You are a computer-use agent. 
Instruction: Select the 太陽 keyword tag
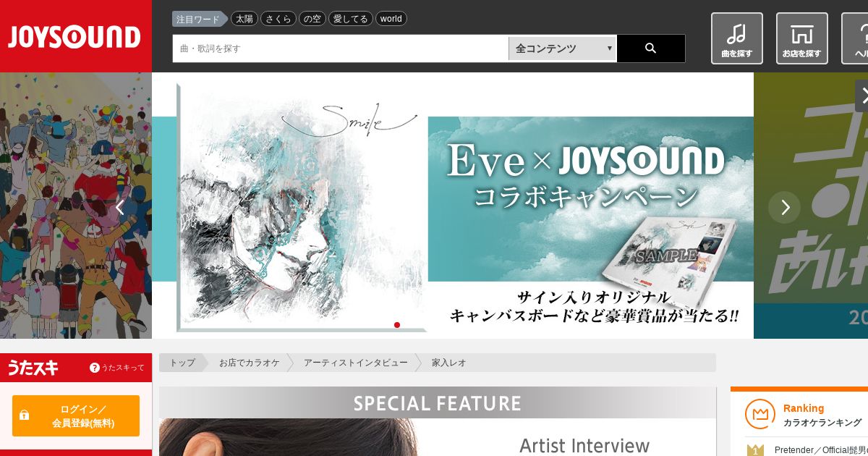pos(244,19)
